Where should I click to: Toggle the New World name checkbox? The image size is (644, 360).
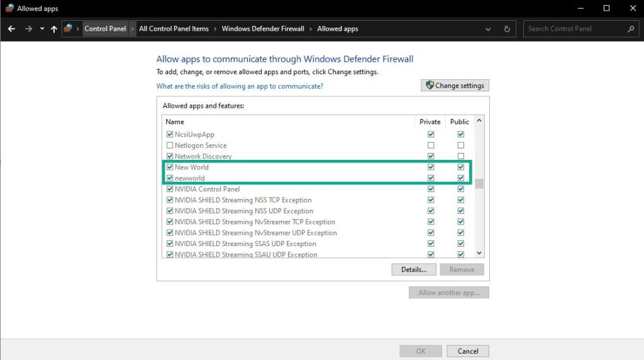pyautogui.click(x=170, y=167)
